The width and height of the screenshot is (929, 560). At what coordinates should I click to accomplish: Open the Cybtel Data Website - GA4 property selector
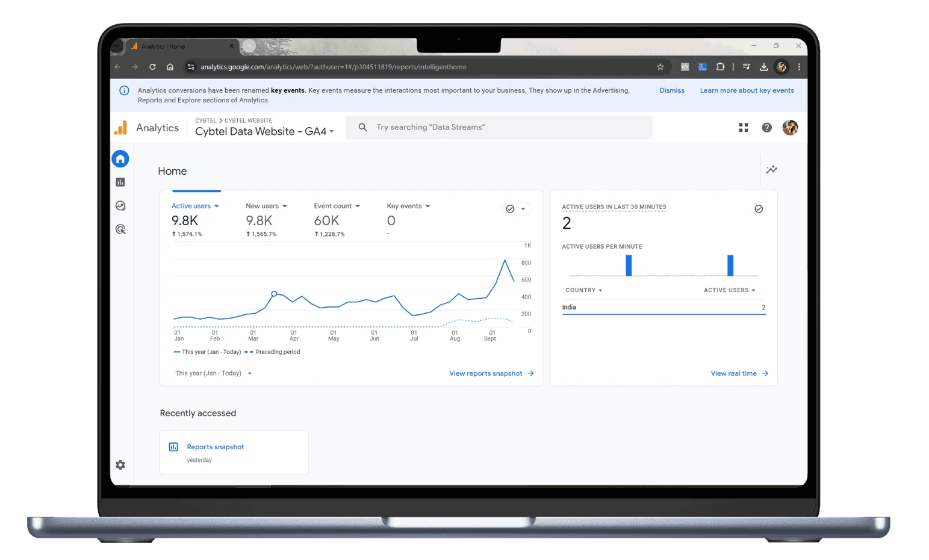click(x=264, y=131)
